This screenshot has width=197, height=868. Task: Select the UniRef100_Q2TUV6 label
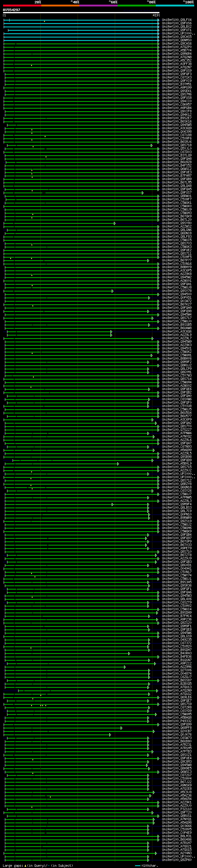[x=177, y=670]
